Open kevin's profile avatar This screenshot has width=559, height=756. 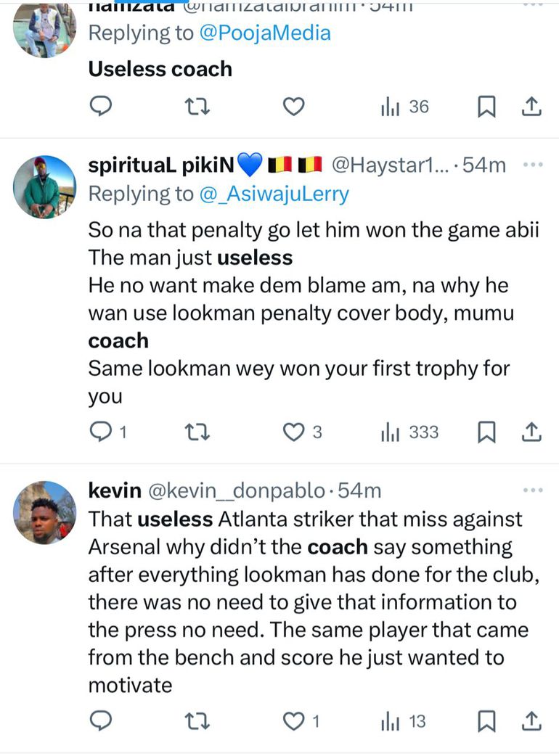pyautogui.click(x=44, y=512)
